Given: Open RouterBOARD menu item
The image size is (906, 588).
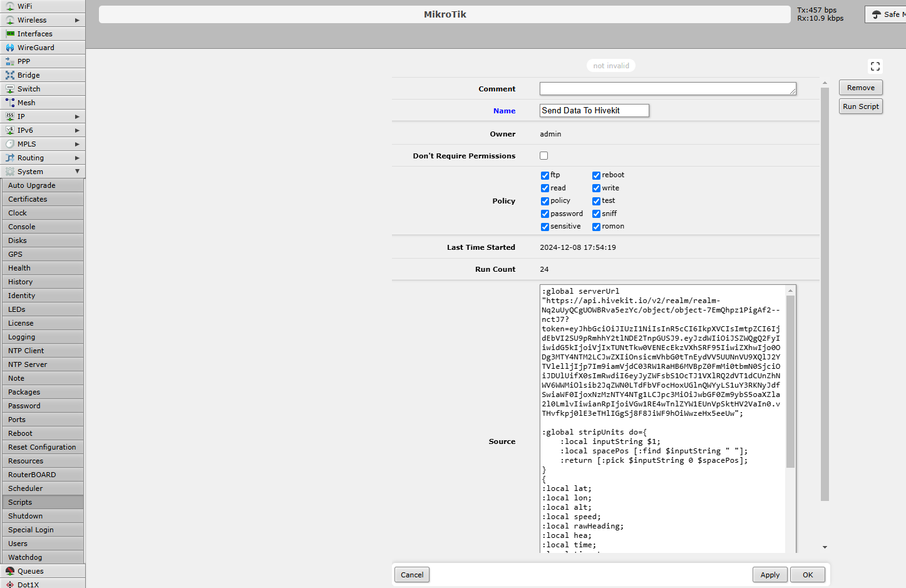Looking at the screenshot, I should click(x=43, y=475).
